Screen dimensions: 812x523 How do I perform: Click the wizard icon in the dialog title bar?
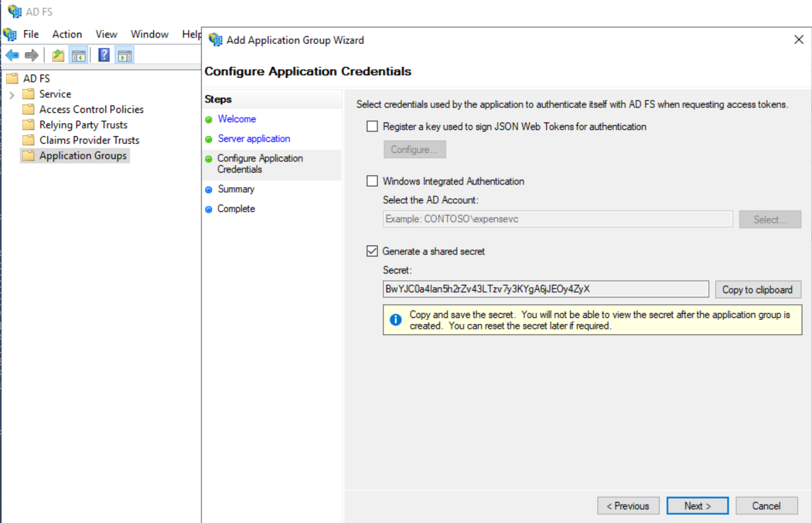pos(215,40)
